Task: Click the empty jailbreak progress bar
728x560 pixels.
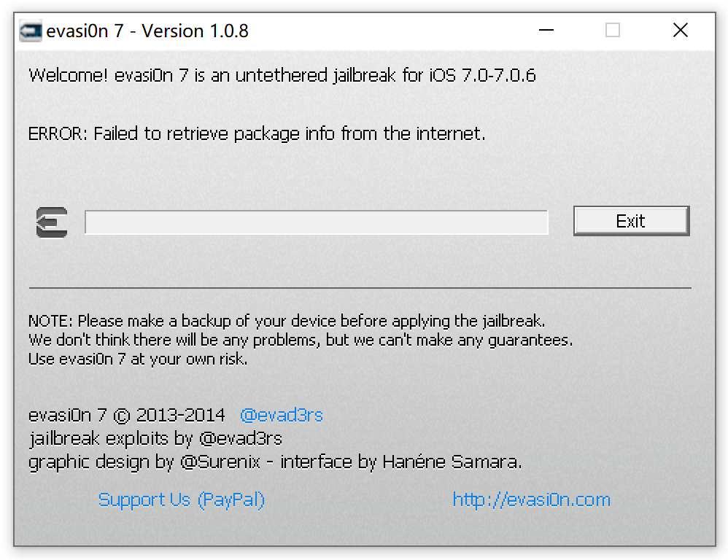Action: tap(316, 222)
